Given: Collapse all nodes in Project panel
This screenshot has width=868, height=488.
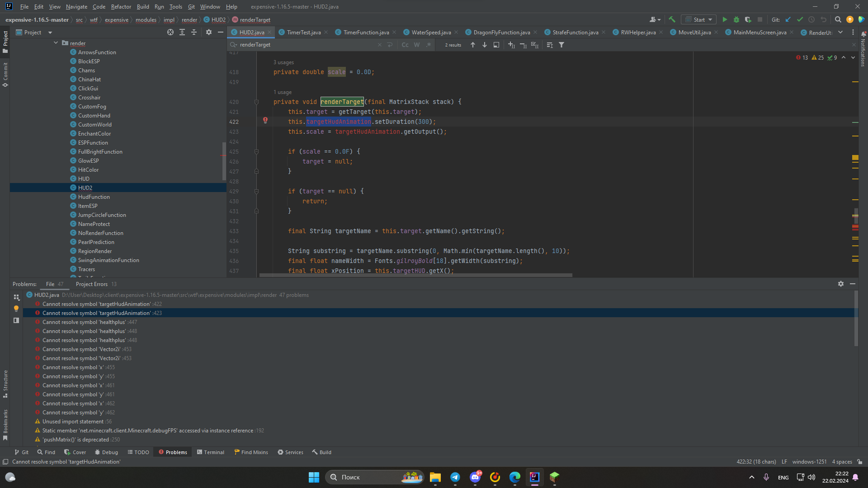Looking at the screenshot, I should (x=194, y=32).
